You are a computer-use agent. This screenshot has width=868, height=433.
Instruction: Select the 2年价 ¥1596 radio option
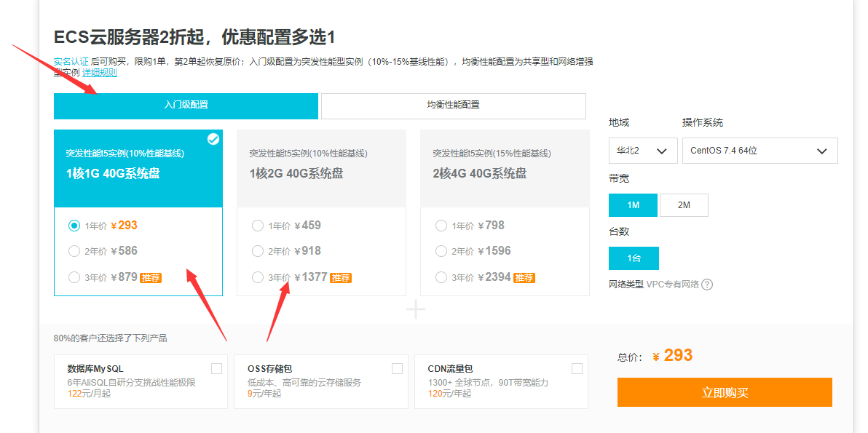pos(441,251)
